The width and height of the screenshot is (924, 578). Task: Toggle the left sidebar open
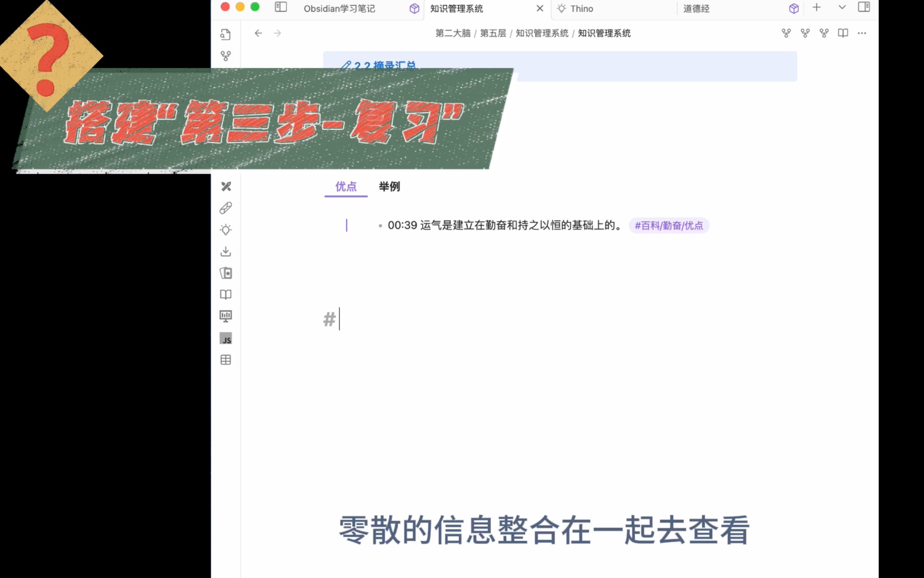click(281, 7)
